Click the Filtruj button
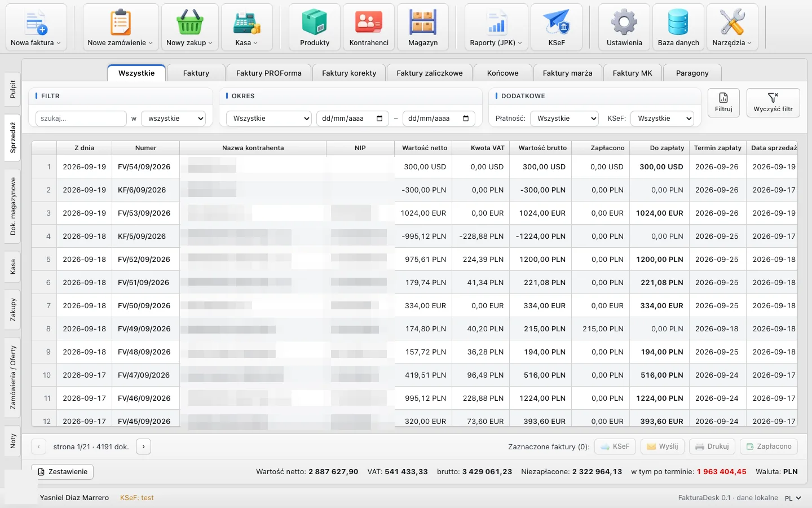The height and width of the screenshot is (508, 812). [x=723, y=103]
